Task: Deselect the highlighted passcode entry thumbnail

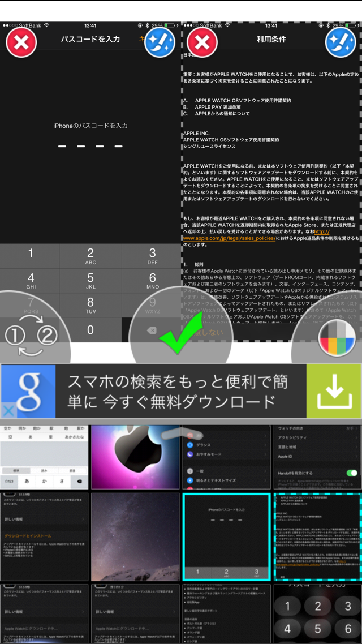Action: (227, 537)
